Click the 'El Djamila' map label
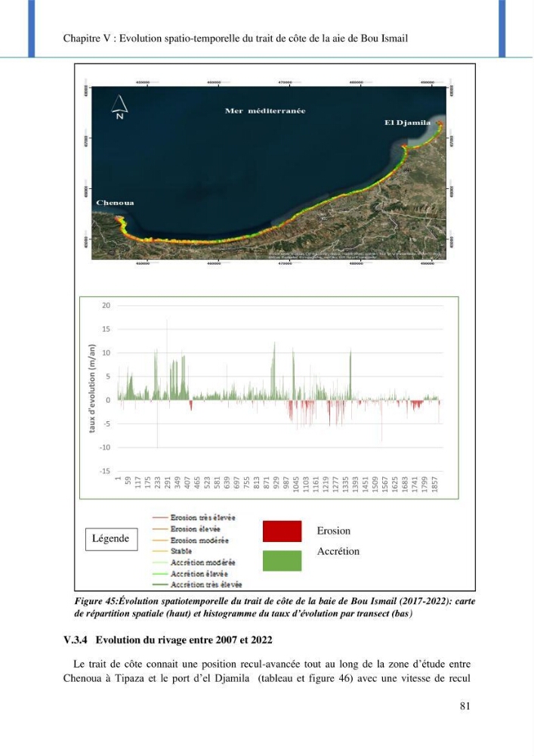The width and height of the screenshot is (534, 756). (407, 122)
